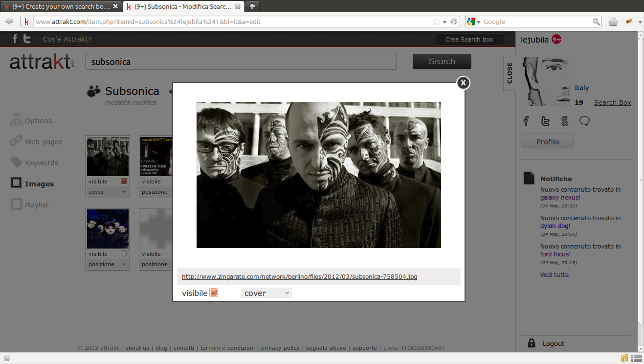Open a new browser tab
644x364 pixels.
point(252,6)
